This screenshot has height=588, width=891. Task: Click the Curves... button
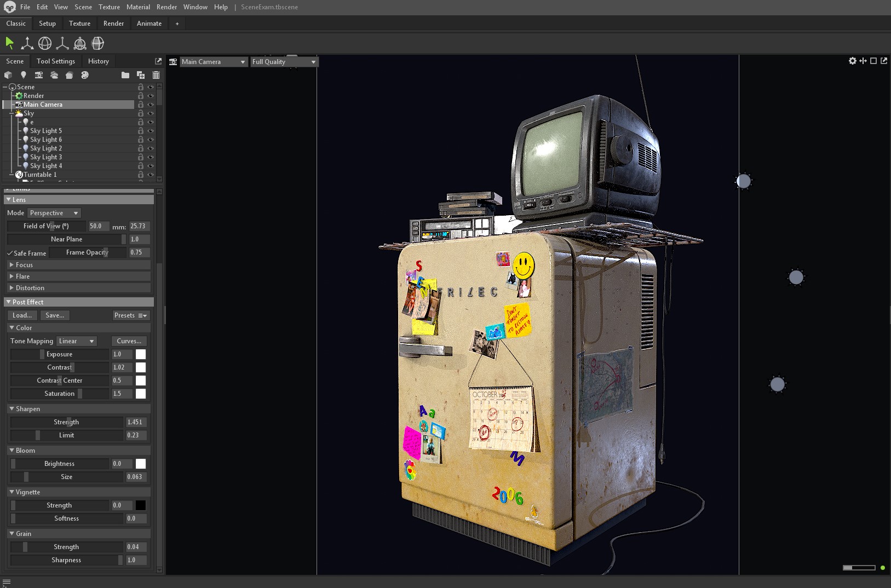pyautogui.click(x=129, y=341)
